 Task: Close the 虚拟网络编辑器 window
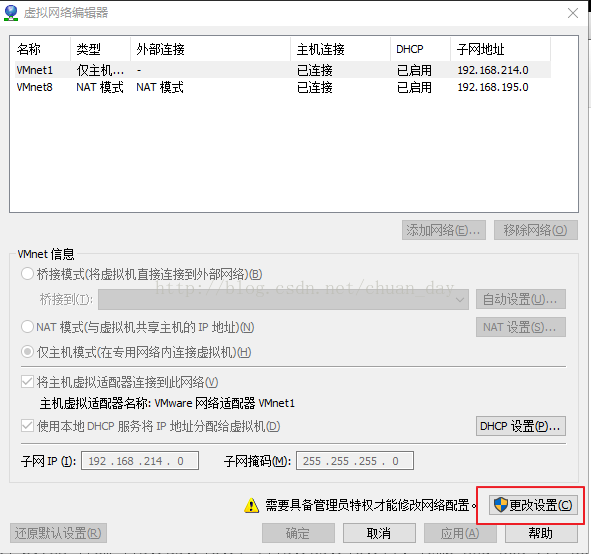(573, 13)
